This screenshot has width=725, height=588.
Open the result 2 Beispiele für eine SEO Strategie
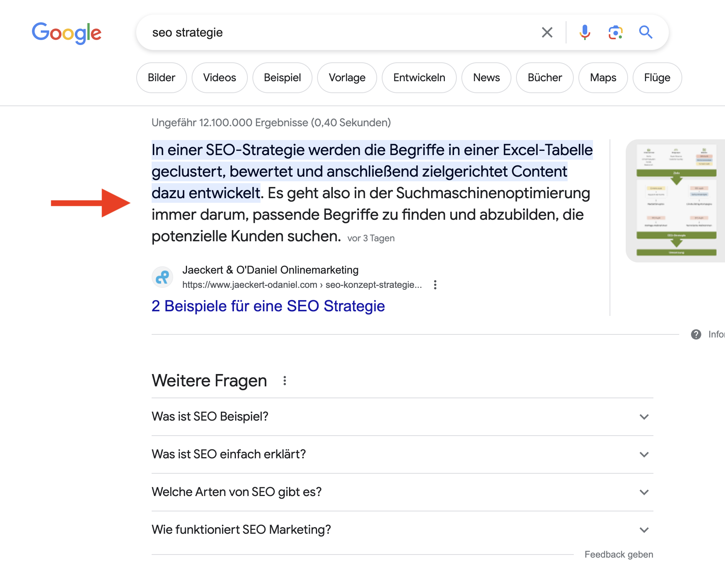pyautogui.click(x=268, y=306)
